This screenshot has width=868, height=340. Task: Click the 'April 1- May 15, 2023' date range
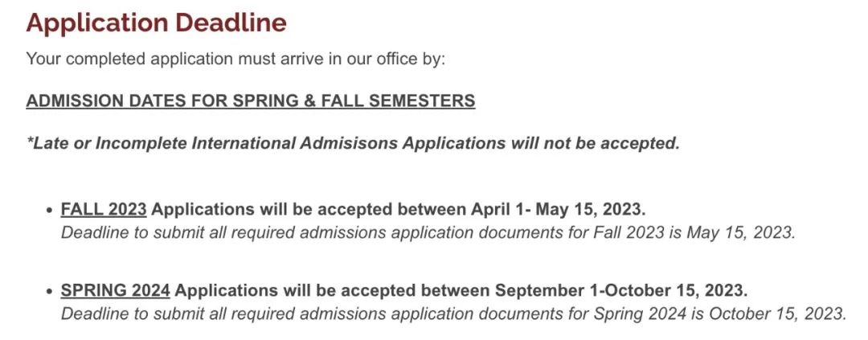559,211
